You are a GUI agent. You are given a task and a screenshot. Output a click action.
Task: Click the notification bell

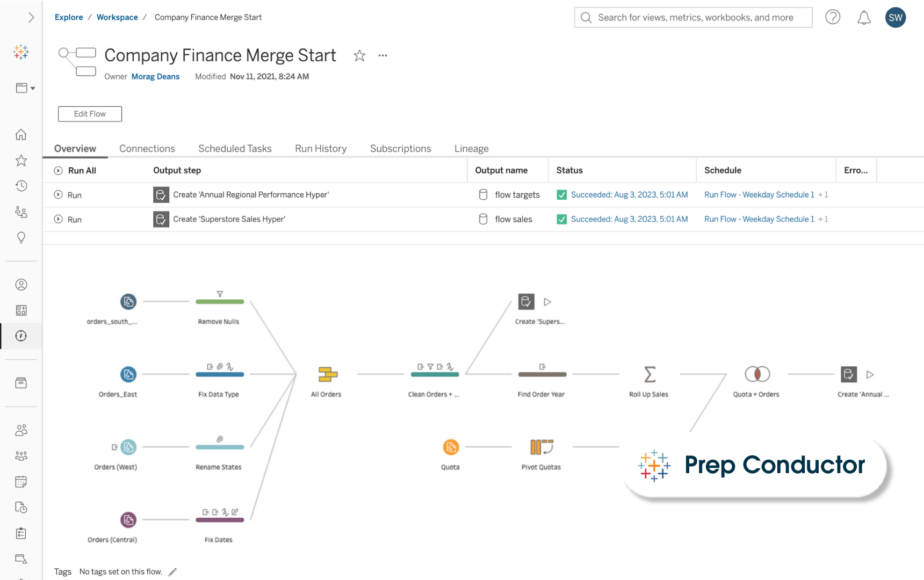[x=864, y=17]
